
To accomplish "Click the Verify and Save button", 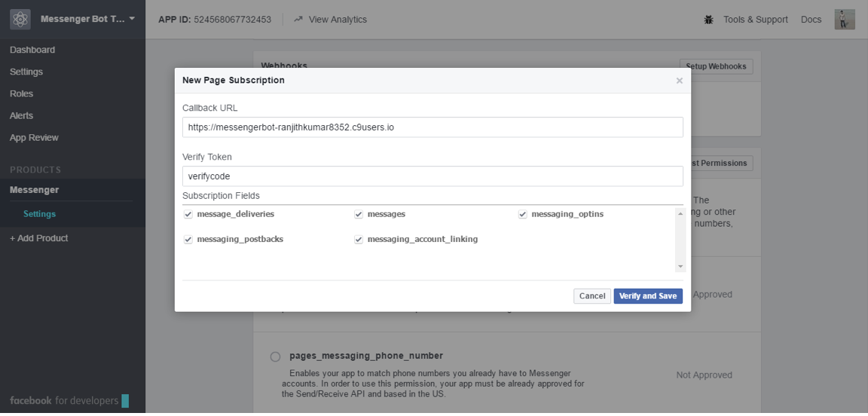I will tap(647, 296).
